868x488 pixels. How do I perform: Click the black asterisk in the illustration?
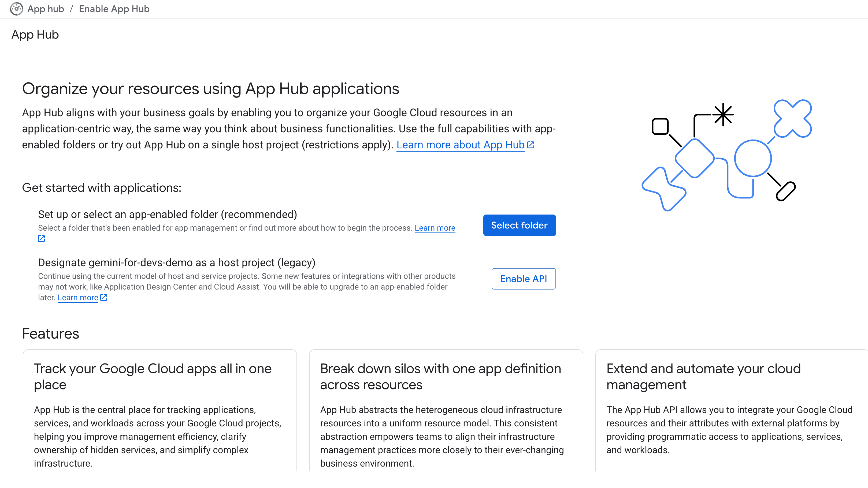[723, 115]
